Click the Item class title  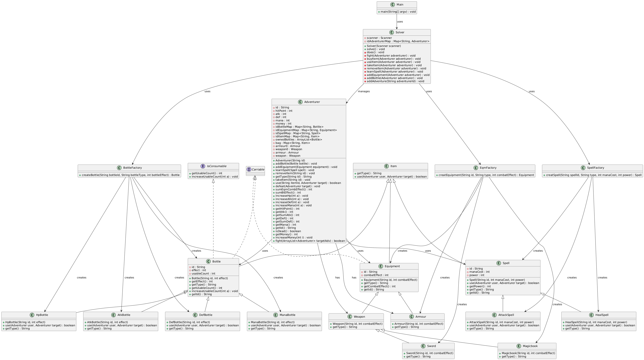(393, 166)
